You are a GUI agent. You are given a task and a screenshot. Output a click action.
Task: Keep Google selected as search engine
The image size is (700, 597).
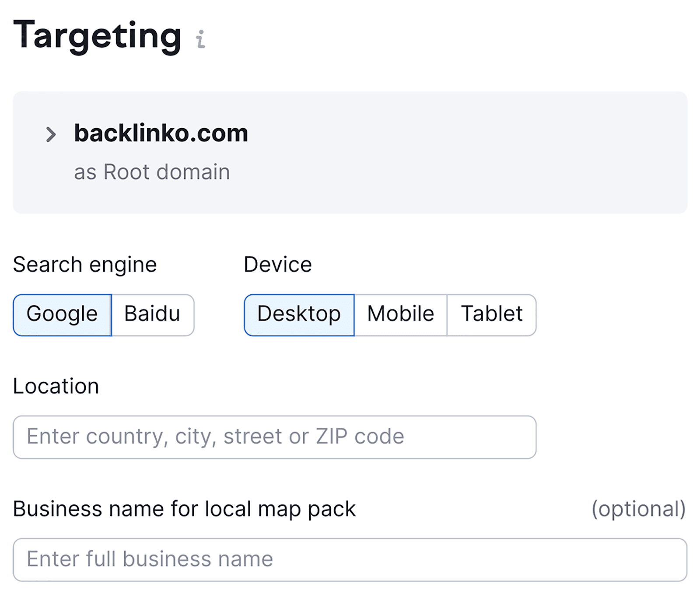pyautogui.click(x=62, y=314)
